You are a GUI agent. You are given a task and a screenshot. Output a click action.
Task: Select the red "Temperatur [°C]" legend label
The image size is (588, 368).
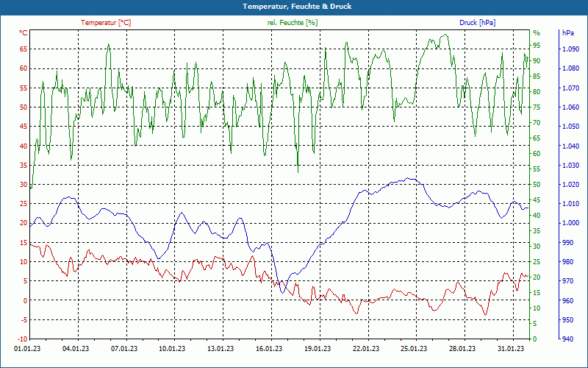click(x=106, y=23)
